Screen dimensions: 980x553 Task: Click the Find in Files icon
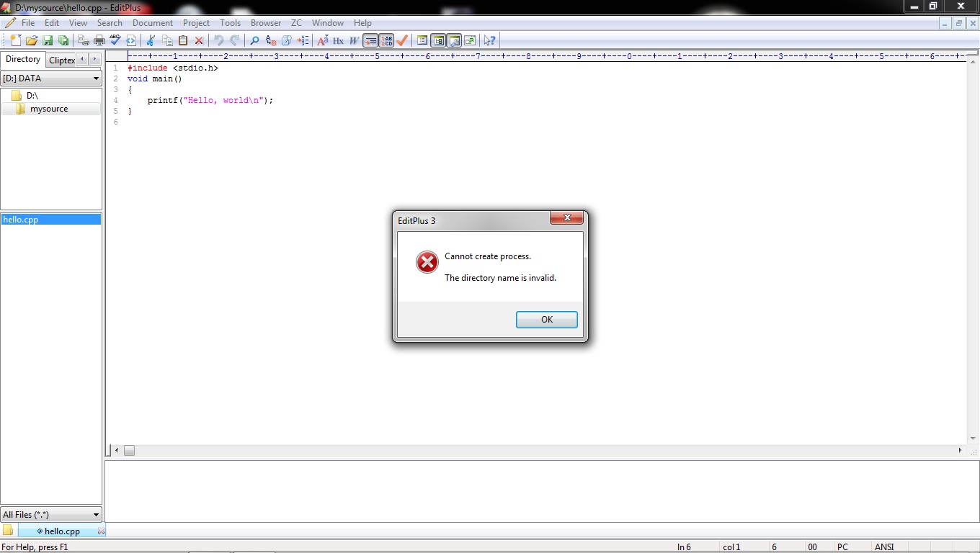point(287,40)
